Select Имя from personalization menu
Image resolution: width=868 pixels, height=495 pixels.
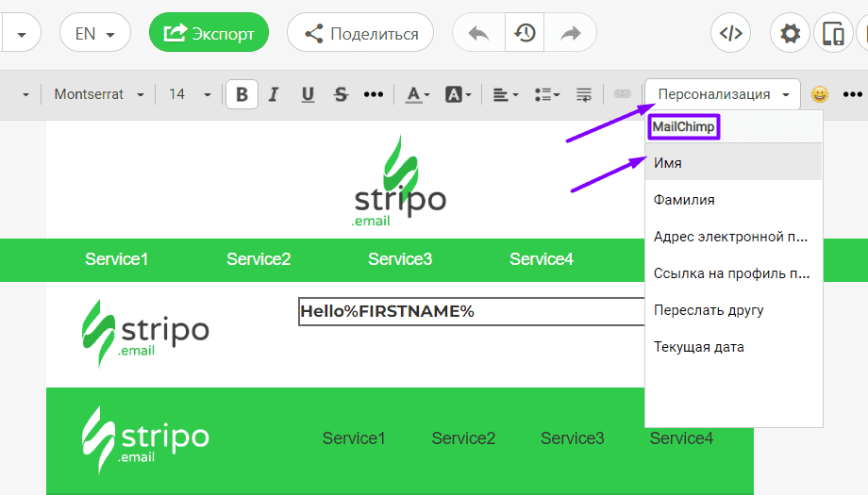coord(668,163)
